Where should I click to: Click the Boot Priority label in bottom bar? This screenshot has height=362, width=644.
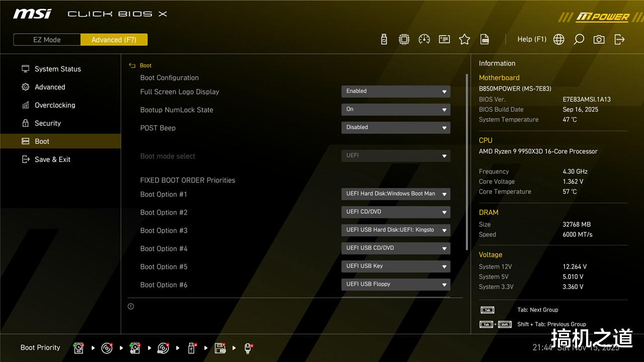(40, 347)
